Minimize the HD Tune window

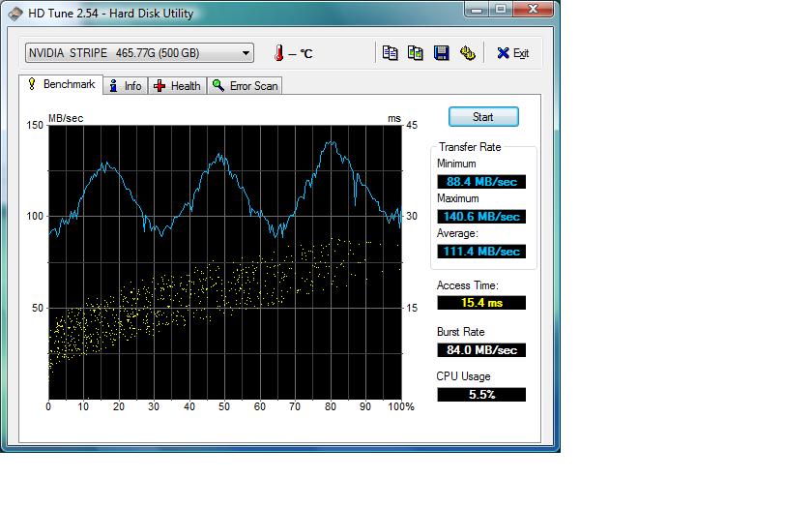point(477,10)
